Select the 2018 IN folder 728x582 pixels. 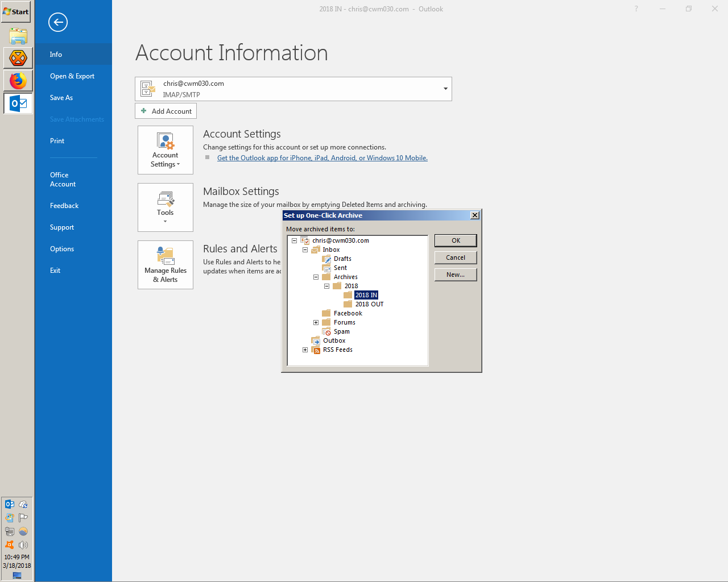pyautogui.click(x=366, y=295)
